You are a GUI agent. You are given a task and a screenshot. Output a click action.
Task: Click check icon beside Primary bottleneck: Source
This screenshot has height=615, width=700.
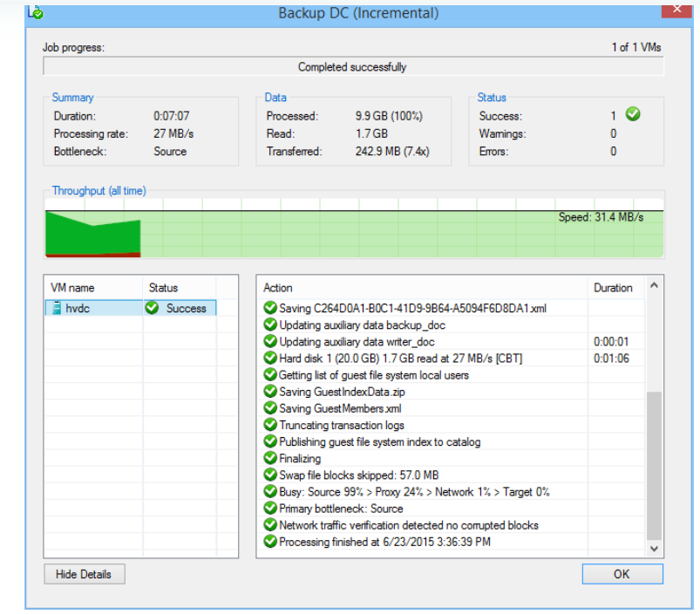coord(270,509)
